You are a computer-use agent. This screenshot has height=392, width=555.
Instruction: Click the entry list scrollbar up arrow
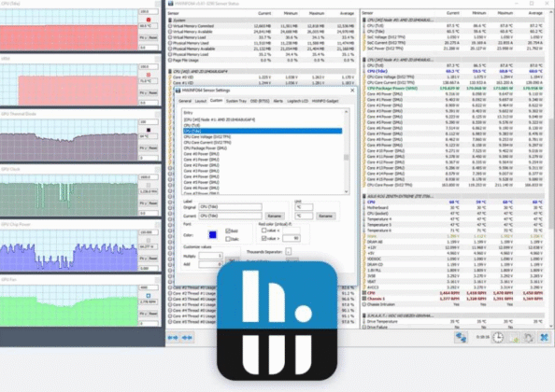pos(346,112)
